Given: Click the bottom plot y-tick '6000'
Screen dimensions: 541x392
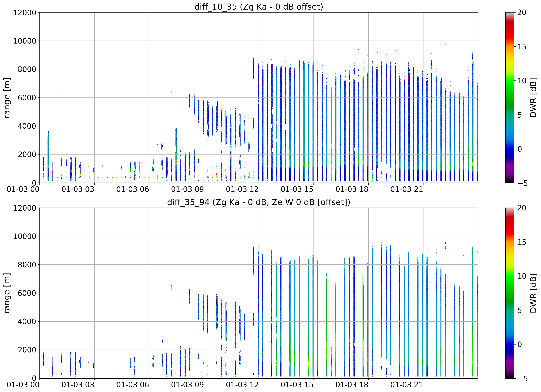Looking at the screenshot, I should coord(27,293).
